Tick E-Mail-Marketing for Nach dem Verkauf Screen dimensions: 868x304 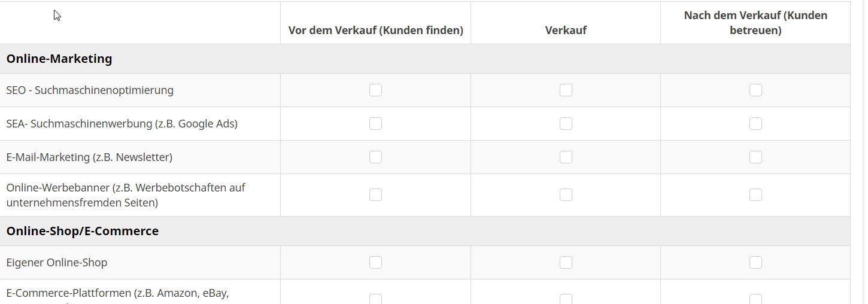[755, 157]
